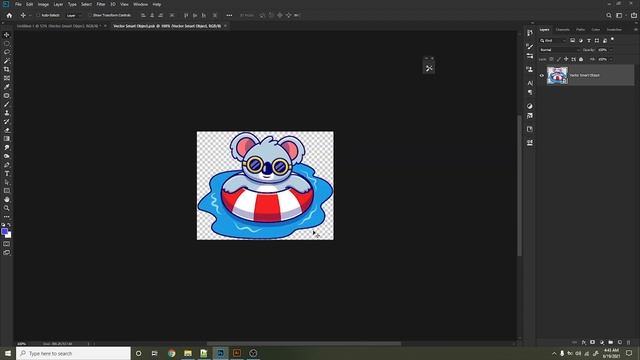Switch to the Paths tab

580,29
